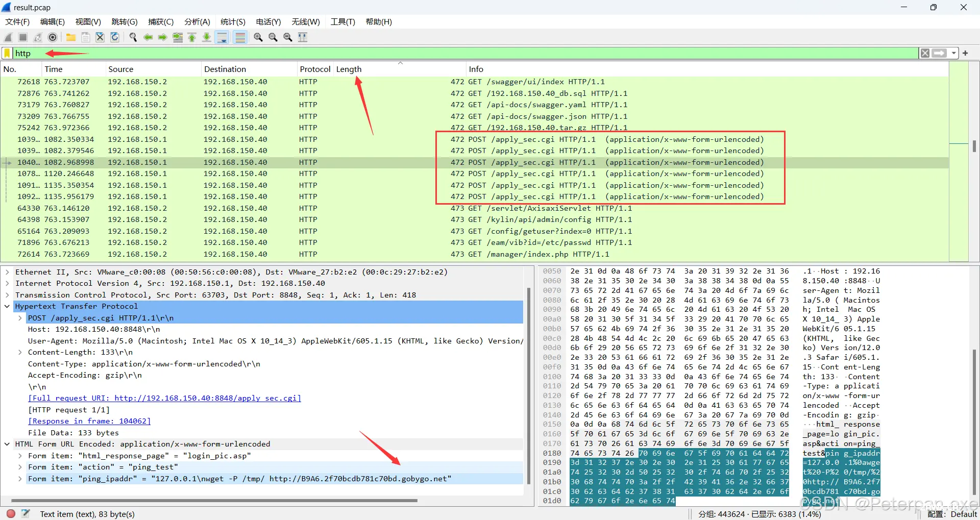Click go to specified packet icon
The image size is (980, 520).
point(178,37)
